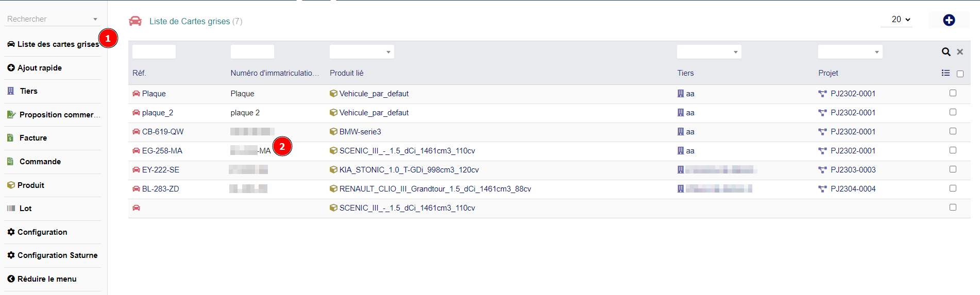Open the PJ2303-0003 project link

[x=853, y=170]
